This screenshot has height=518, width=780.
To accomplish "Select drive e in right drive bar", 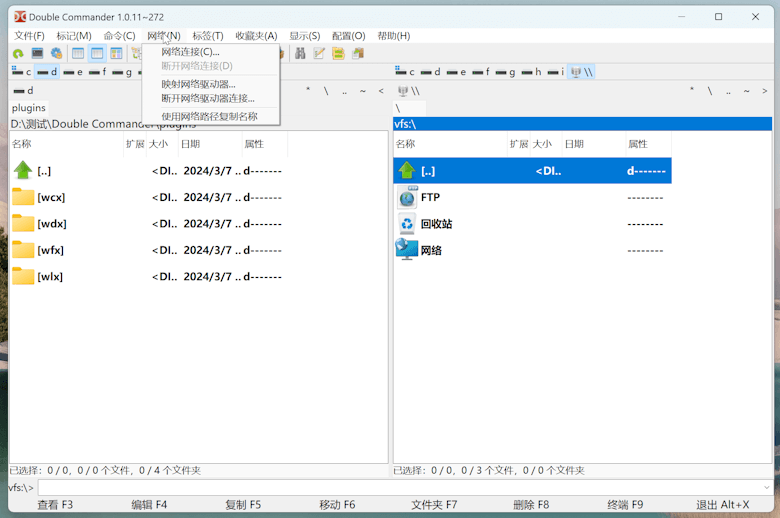I will (457, 72).
